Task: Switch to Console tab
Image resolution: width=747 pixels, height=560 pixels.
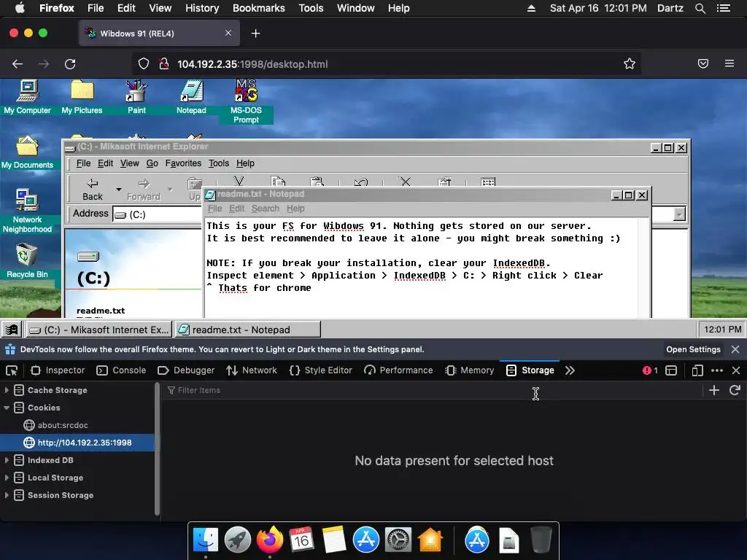Action: click(121, 370)
